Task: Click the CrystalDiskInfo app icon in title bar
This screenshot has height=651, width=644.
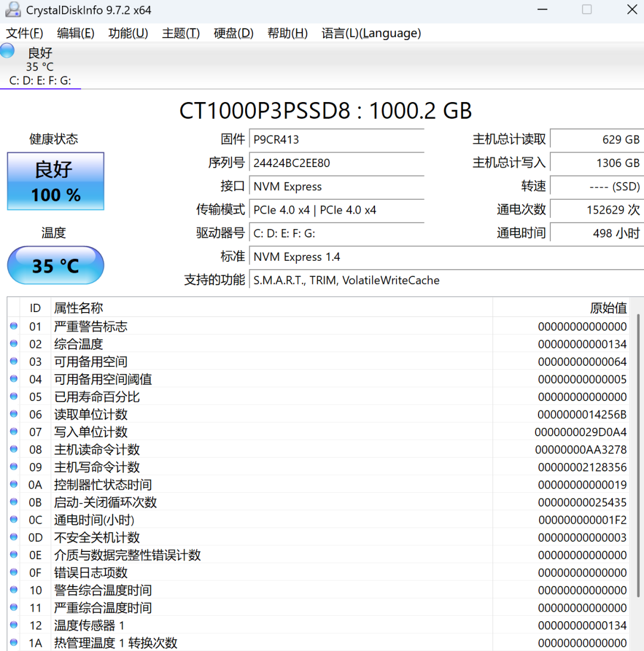Action: (x=13, y=10)
